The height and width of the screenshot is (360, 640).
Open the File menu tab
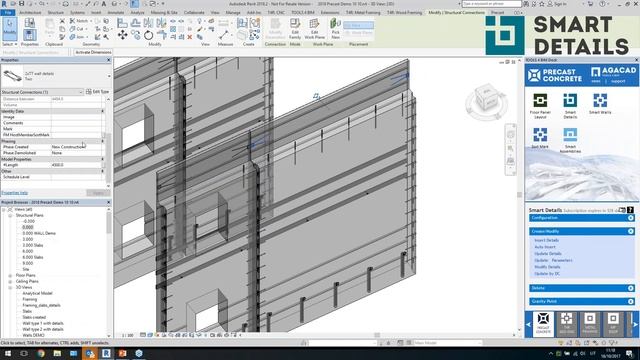pos(8,13)
